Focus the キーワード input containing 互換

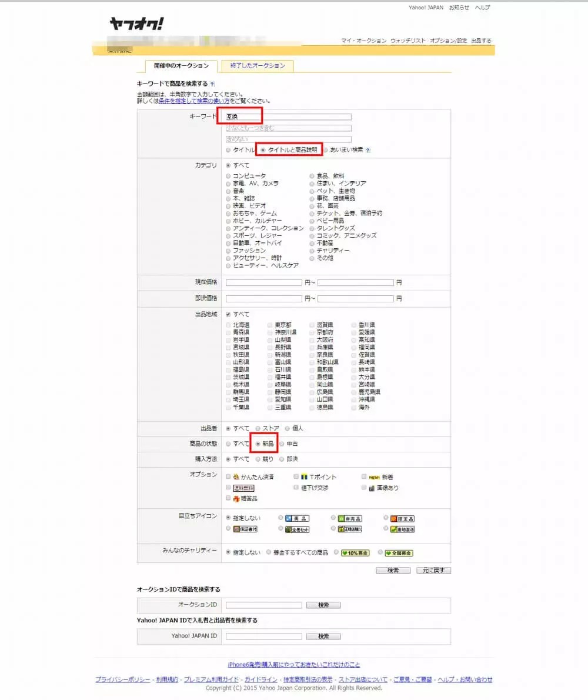(x=288, y=117)
